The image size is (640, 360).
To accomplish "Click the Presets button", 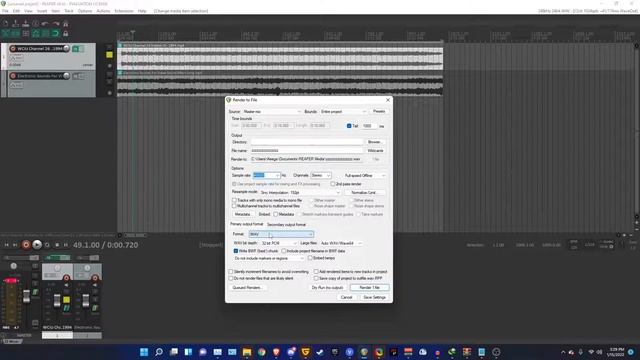I will [379, 111].
